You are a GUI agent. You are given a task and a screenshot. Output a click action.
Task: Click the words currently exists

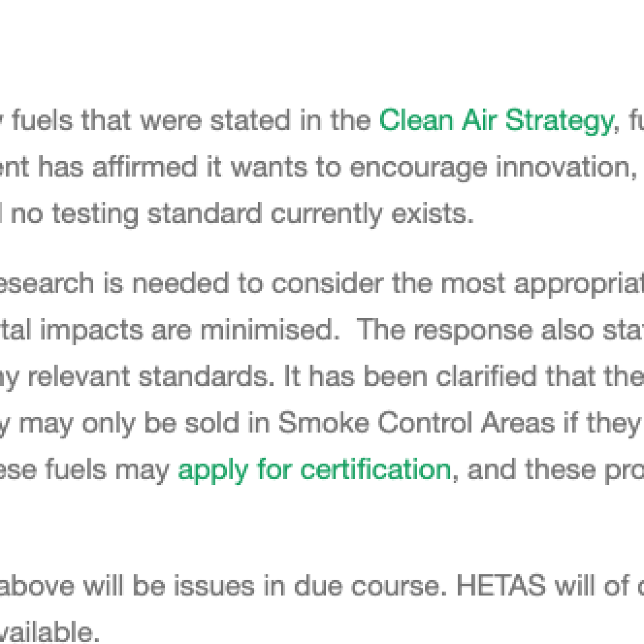[372, 215]
